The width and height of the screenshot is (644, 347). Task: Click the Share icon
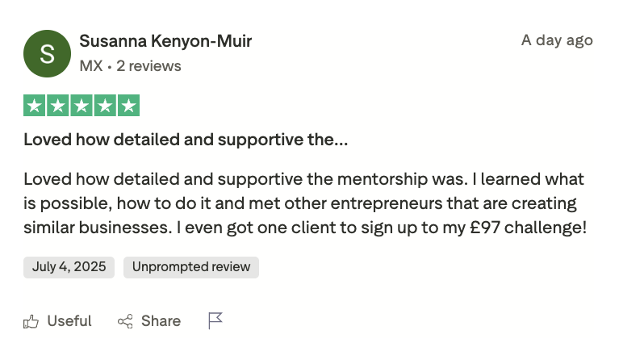click(125, 321)
